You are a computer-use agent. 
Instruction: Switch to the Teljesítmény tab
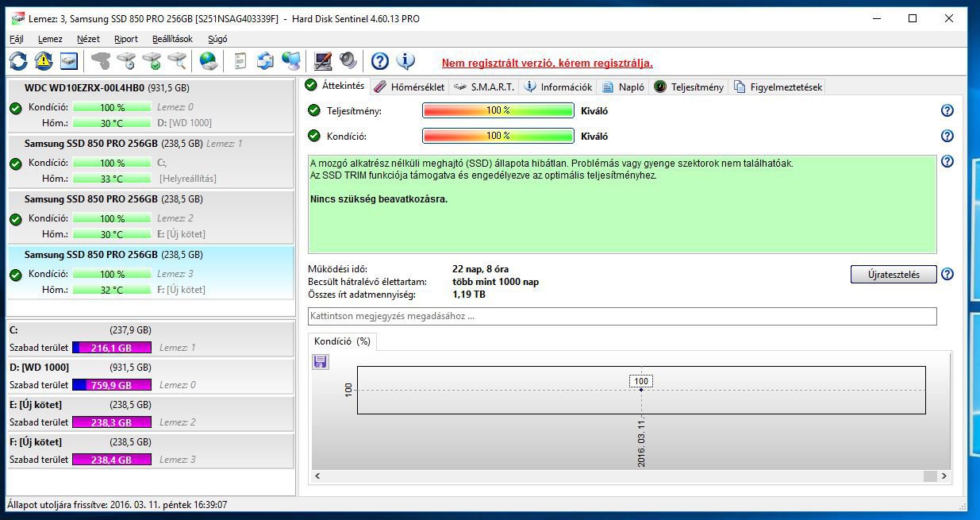[x=688, y=87]
